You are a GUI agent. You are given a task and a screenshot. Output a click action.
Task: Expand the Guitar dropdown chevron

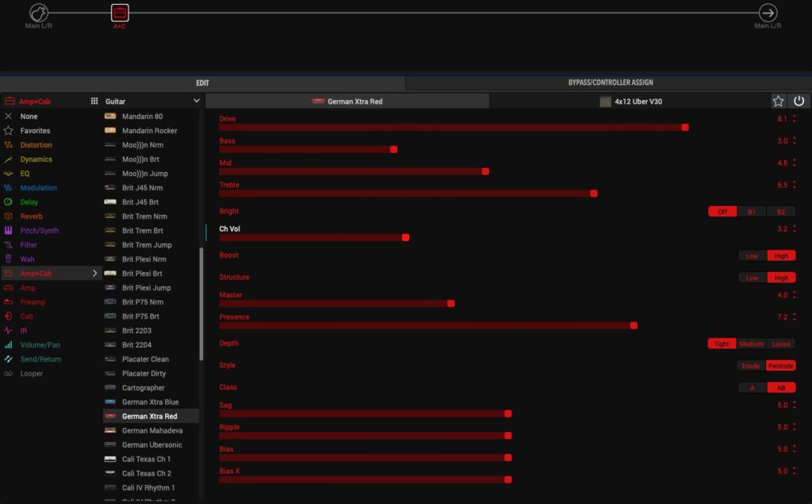coord(197,101)
